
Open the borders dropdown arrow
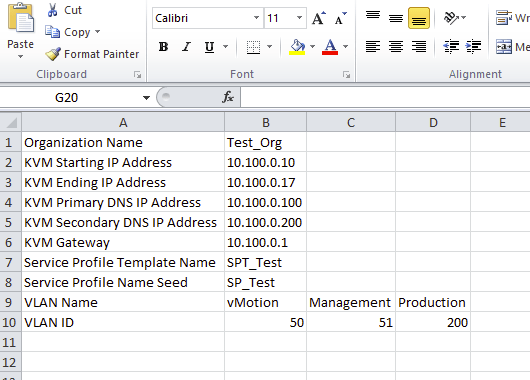pos(269,47)
